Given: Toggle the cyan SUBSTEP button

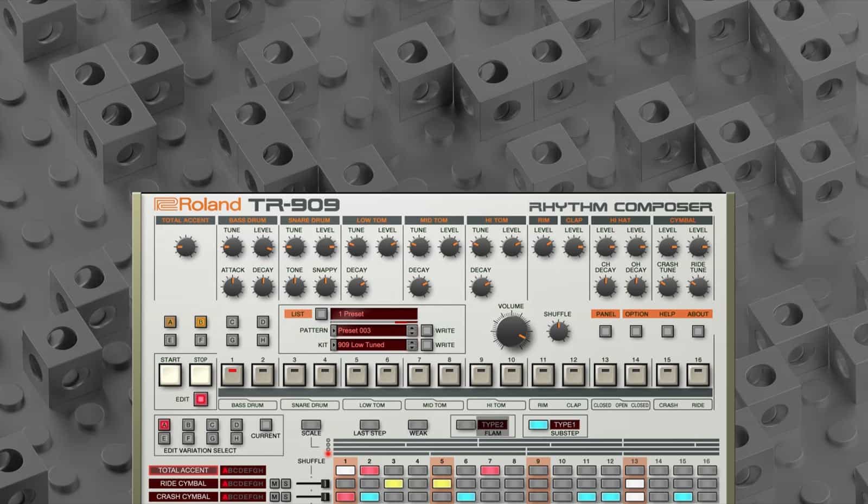Looking at the screenshot, I should (538, 425).
